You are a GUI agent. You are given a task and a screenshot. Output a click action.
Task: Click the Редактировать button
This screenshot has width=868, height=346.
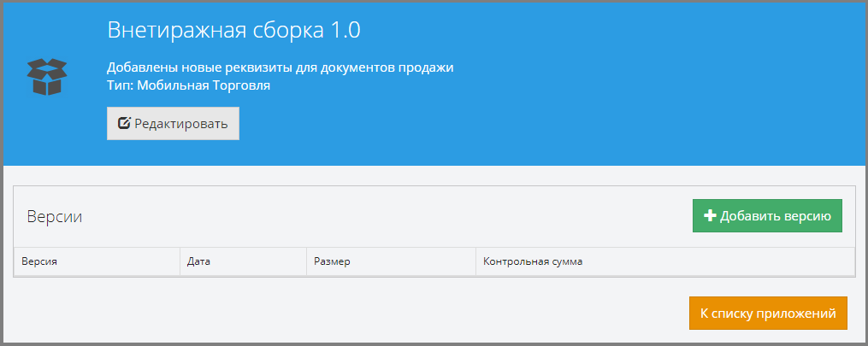coord(173,123)
